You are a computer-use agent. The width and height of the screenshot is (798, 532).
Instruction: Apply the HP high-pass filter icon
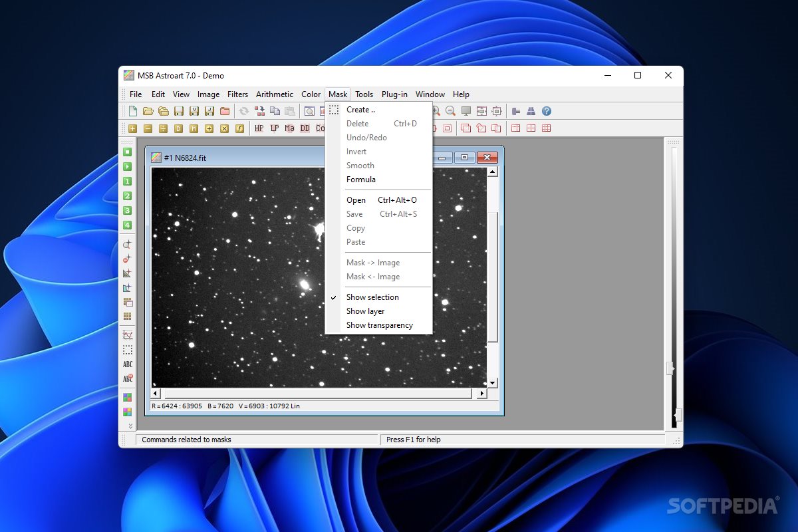(259, 128)
